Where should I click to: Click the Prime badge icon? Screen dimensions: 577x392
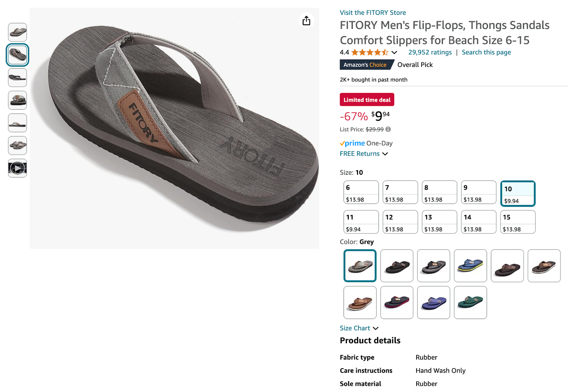pos(352,143)
